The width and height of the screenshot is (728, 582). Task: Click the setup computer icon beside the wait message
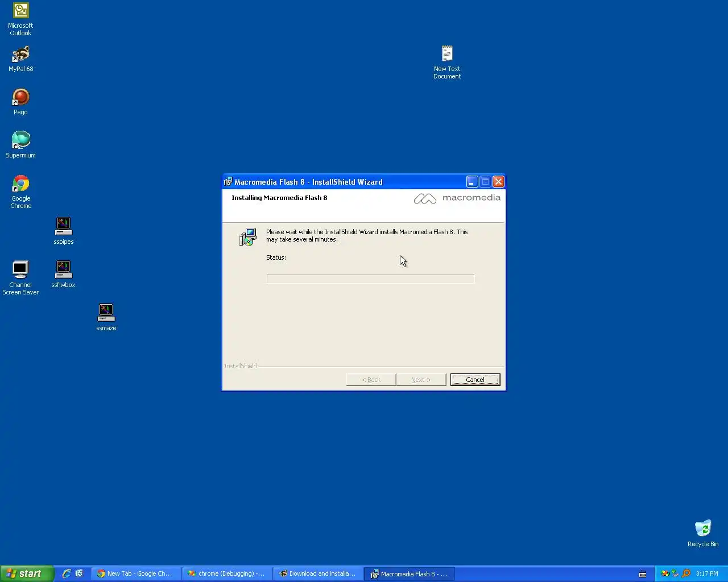247,237
